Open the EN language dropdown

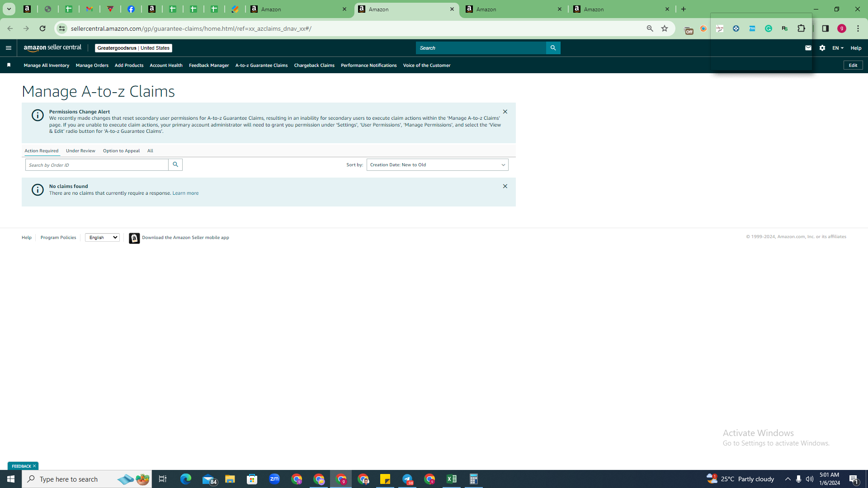(838, 48)
